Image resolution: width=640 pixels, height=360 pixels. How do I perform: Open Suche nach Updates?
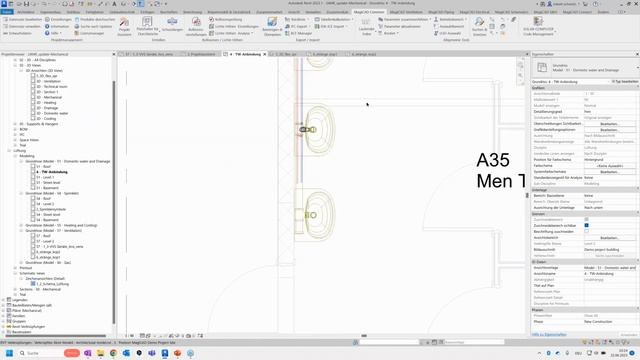coord(93,26)
